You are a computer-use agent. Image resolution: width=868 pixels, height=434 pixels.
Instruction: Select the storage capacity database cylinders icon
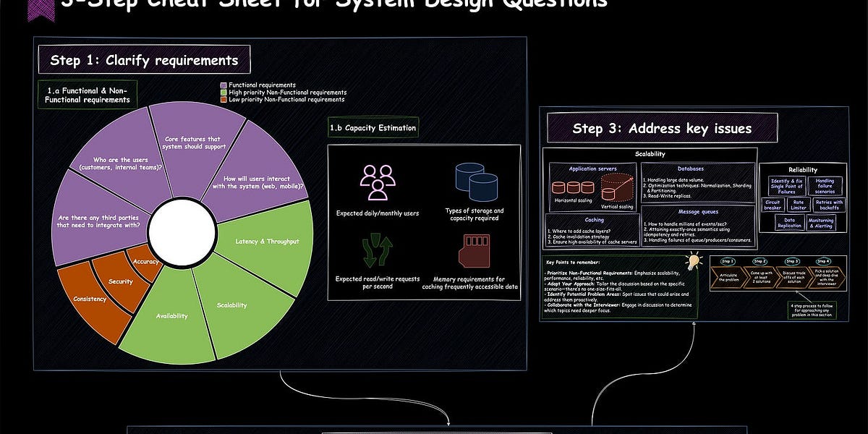click(x=476, y=181)
